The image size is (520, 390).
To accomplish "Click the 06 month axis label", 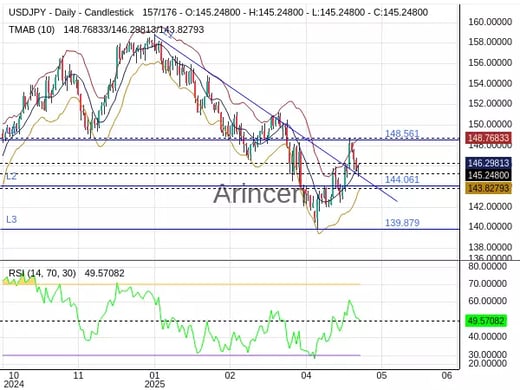I will tap(447, 376).
